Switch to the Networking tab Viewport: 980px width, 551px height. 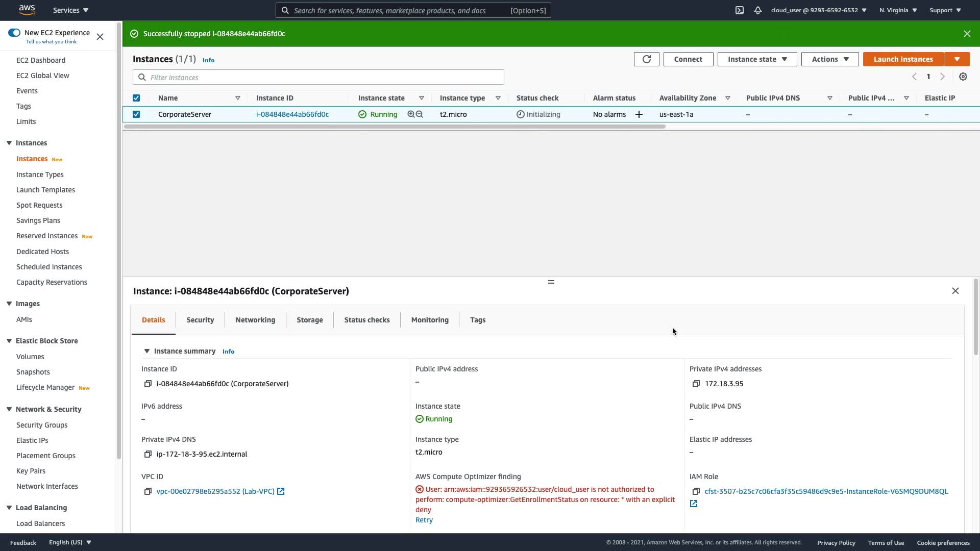[x=255, y=320]
